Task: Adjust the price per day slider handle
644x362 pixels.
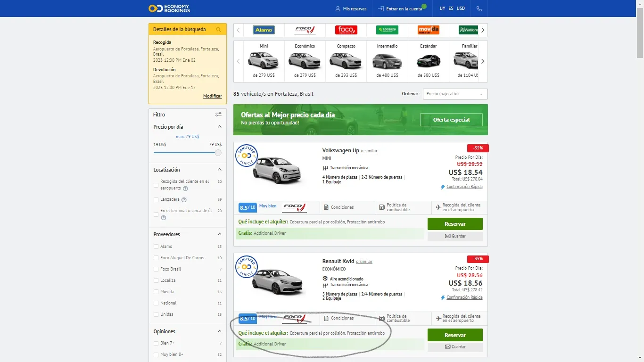Action: [x=218, y=153]
